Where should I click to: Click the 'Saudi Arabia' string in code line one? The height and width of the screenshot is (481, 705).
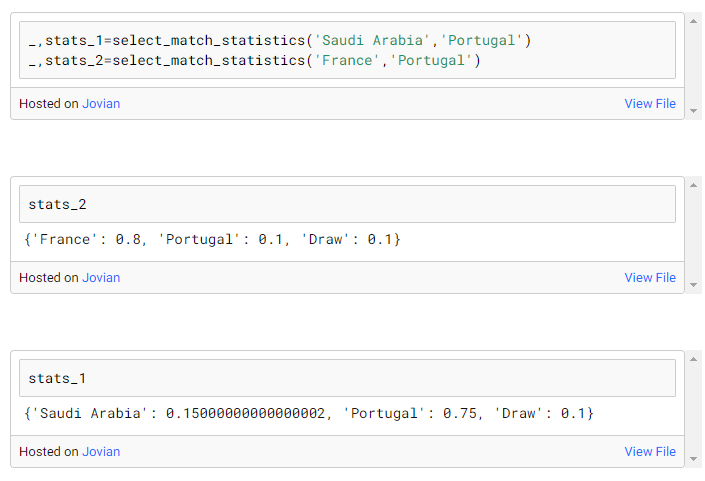pos(373,40)
